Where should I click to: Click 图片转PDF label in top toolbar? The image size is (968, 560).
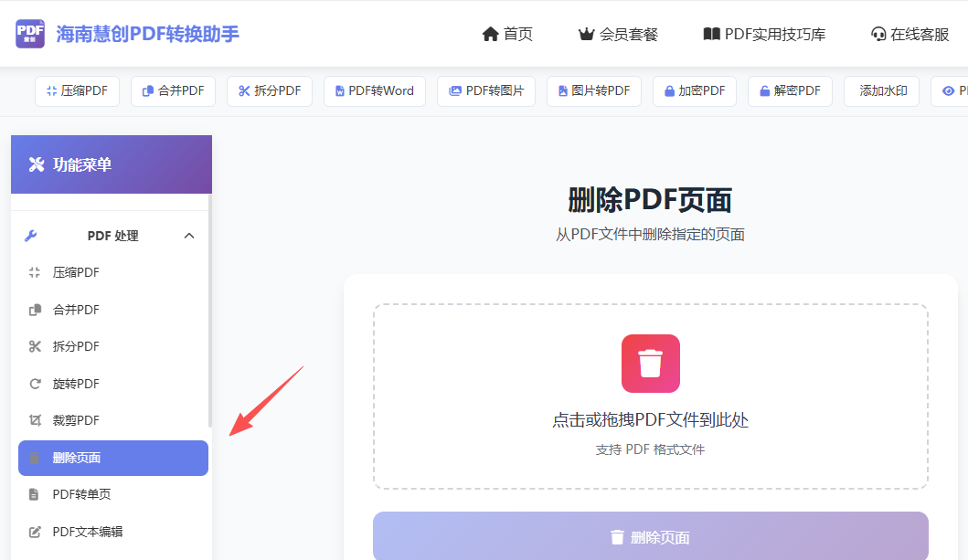(601, 91)
